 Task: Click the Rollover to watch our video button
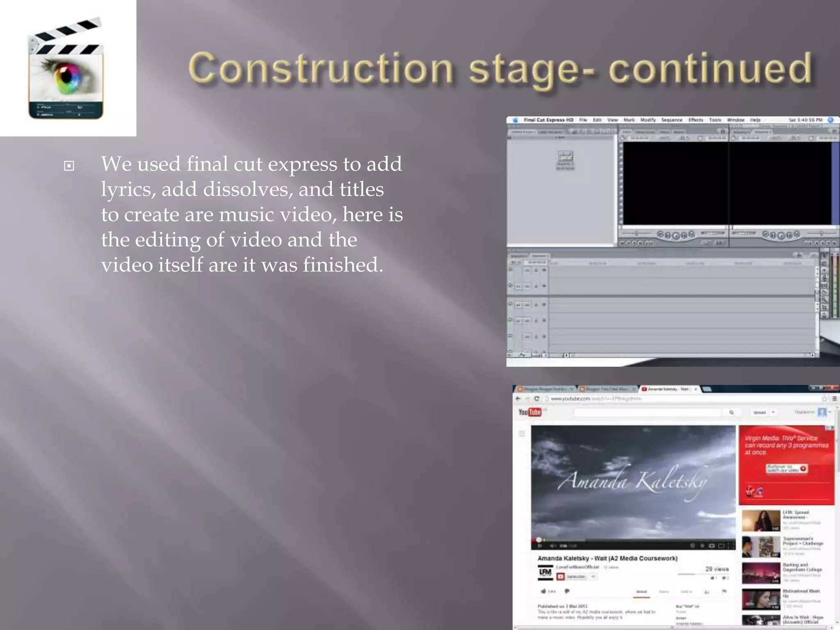(x=787, y=468)
